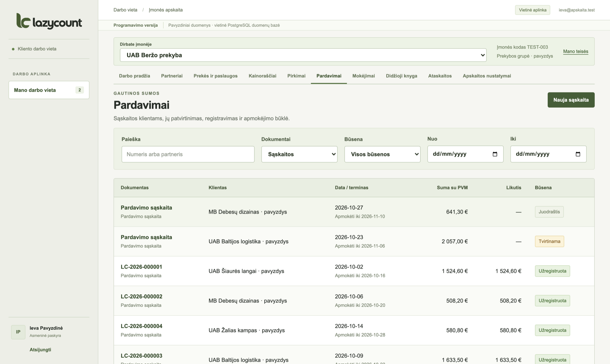Image resolution: width=610 pixels, height=364 pixels.
Task: Click the Juodraštis status badge
Action: [549, 212]
